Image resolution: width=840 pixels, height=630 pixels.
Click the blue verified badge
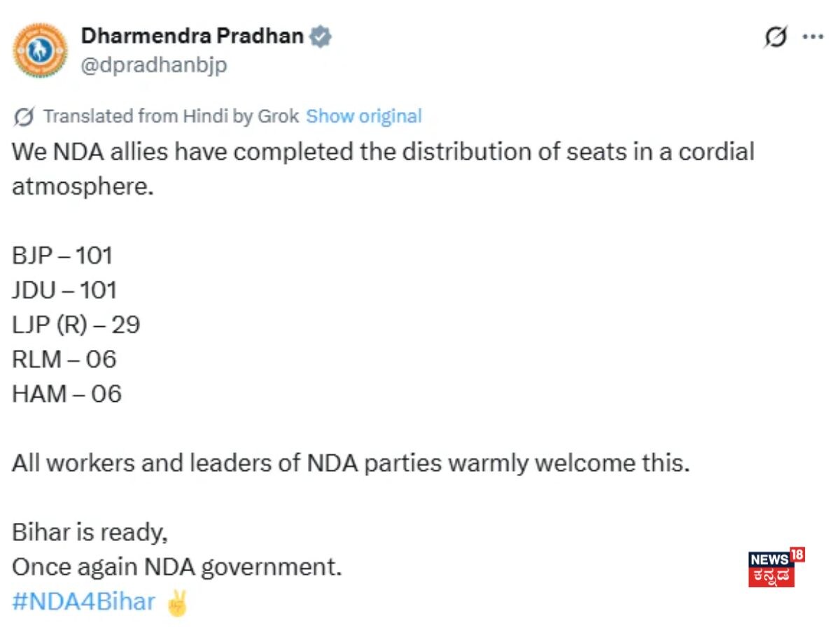[320, 36]
